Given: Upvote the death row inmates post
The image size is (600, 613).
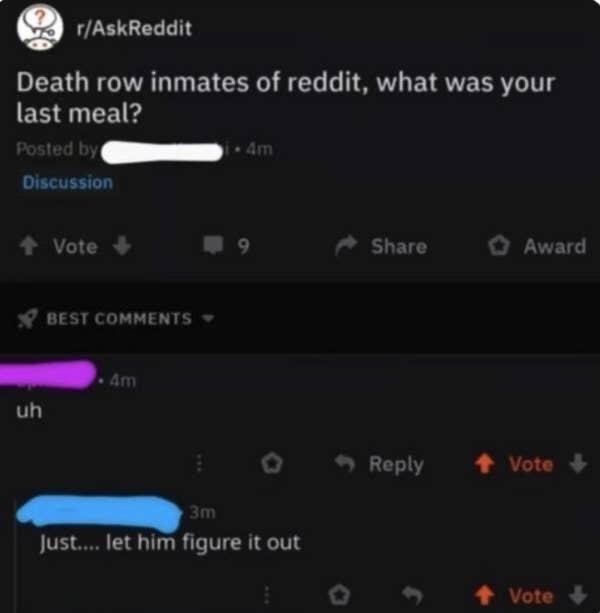Looking at the screenshot, I should tap(30, 246).
